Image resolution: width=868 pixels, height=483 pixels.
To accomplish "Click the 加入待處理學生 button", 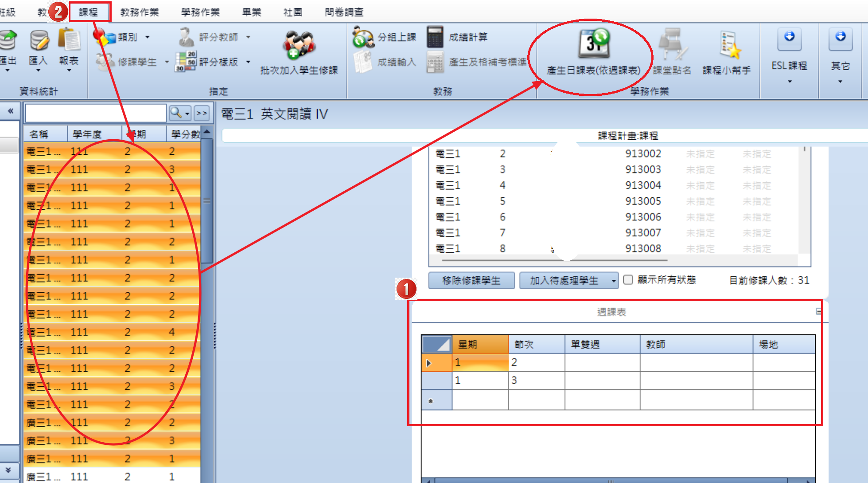I will [x=564, y=281].
